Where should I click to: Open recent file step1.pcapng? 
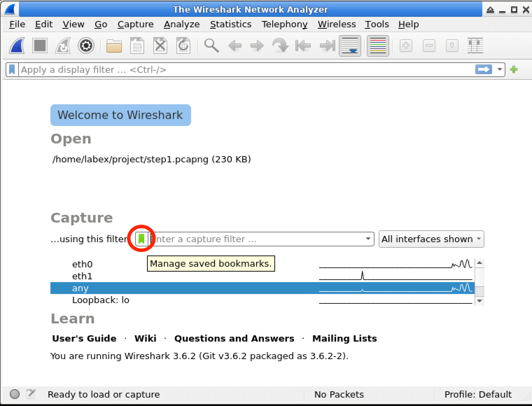(151, 160)
